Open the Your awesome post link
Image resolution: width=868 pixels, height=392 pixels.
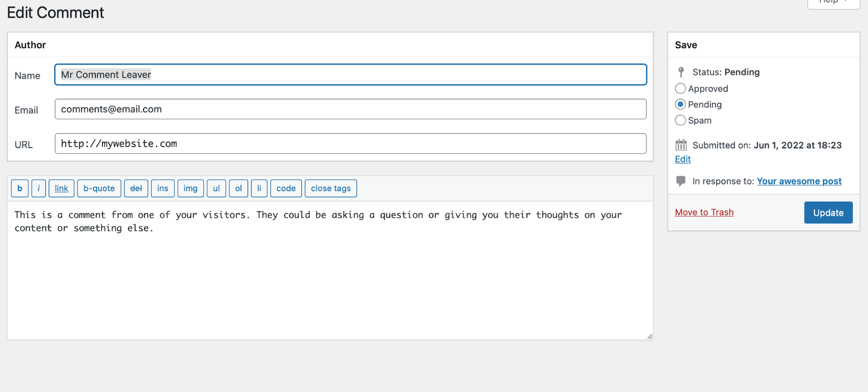pos(799,181)
